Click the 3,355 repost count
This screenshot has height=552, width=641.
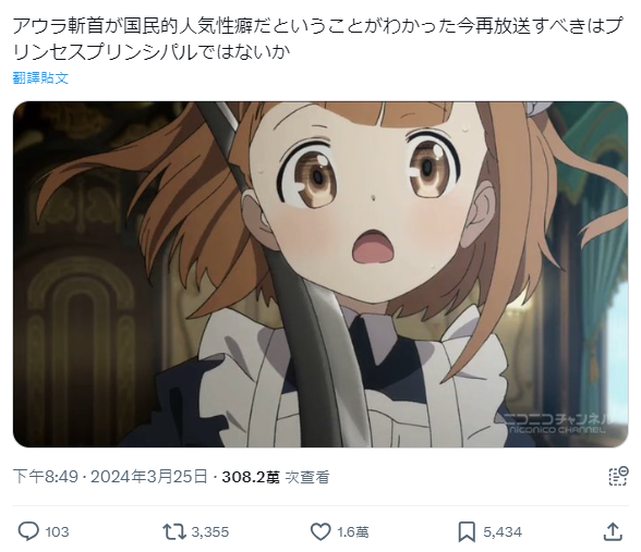point(210,532)
